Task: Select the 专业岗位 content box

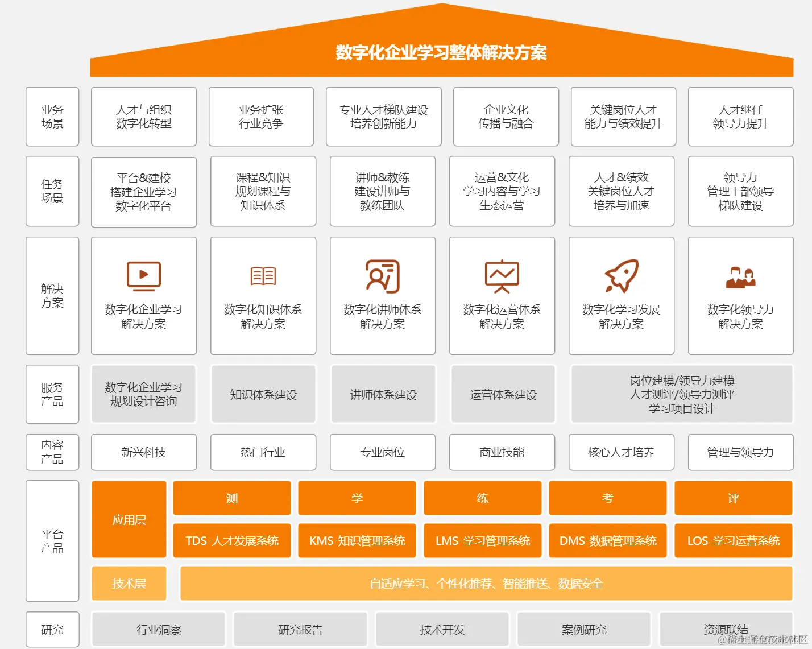Action: (383, 452)
